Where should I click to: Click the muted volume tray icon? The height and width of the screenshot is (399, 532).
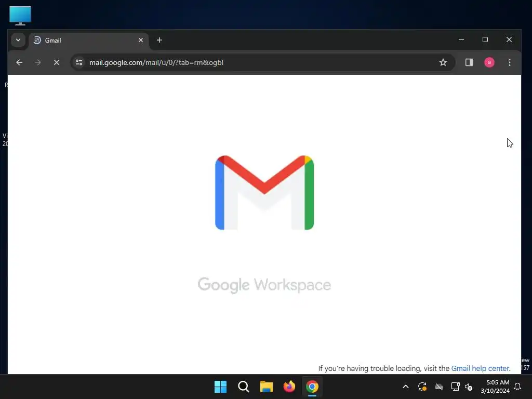tap(469, 387)
